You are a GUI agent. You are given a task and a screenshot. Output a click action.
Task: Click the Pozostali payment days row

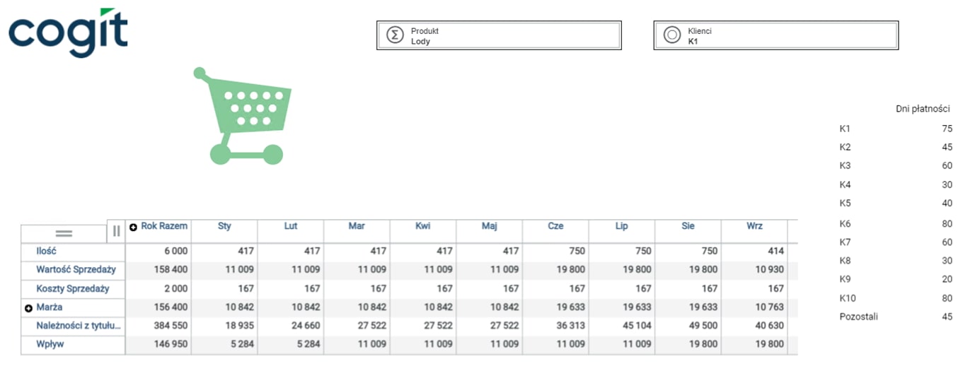(x=896, y=317)
